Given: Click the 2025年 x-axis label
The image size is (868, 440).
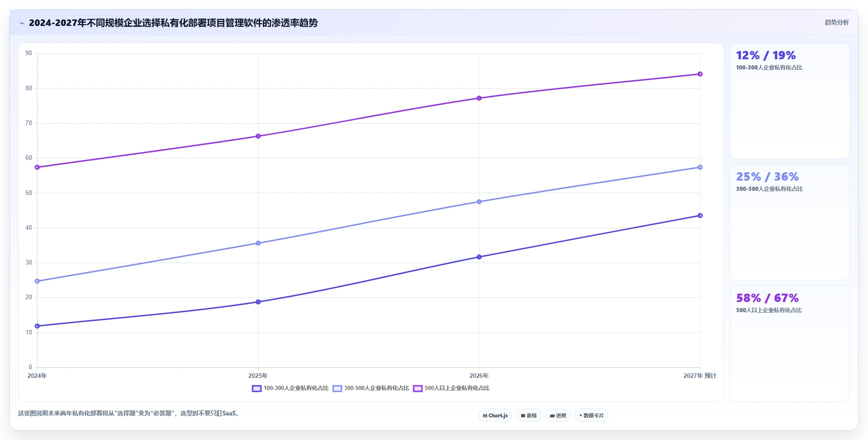Looking at the screenshot, I should point(258,376).
